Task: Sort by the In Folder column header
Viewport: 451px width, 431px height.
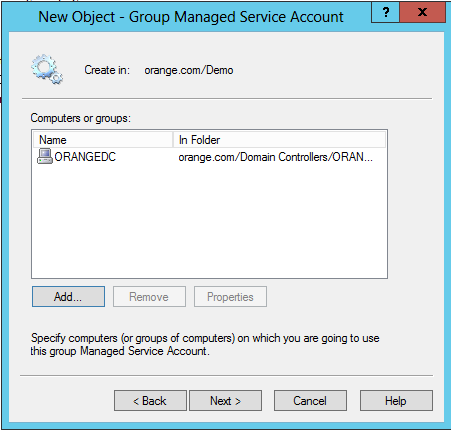Action: 279,140
